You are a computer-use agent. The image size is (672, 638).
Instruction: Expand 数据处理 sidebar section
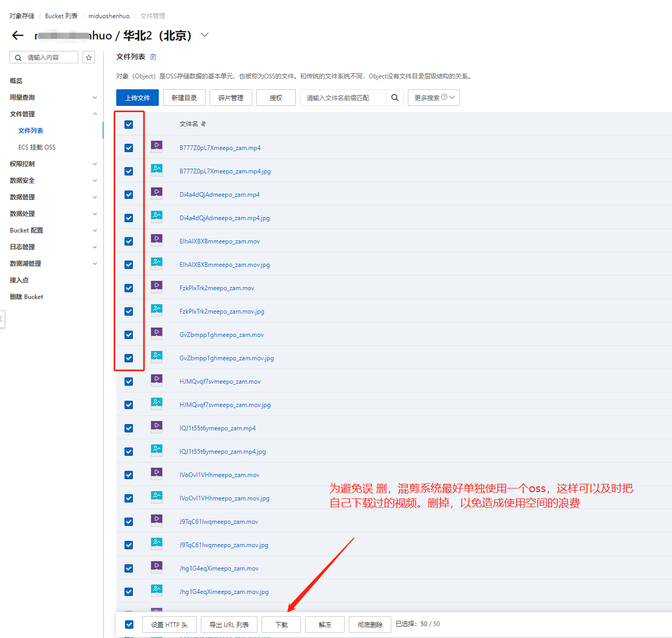pyautogui.click(x=95, y=214)
